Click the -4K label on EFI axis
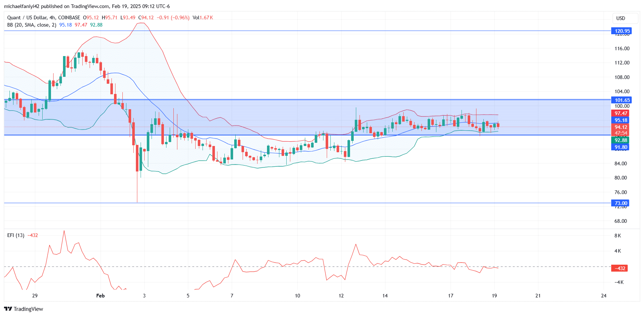644x316 pixels. pos(619,282)
